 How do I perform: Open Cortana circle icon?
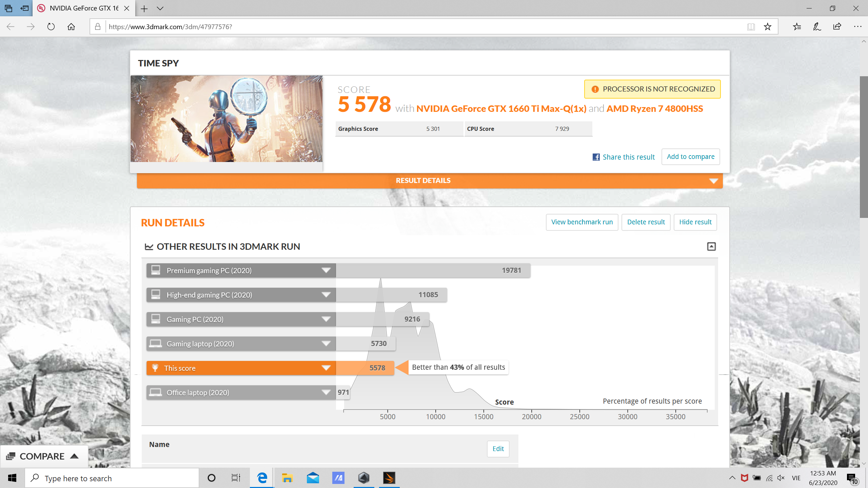point(211,478)
